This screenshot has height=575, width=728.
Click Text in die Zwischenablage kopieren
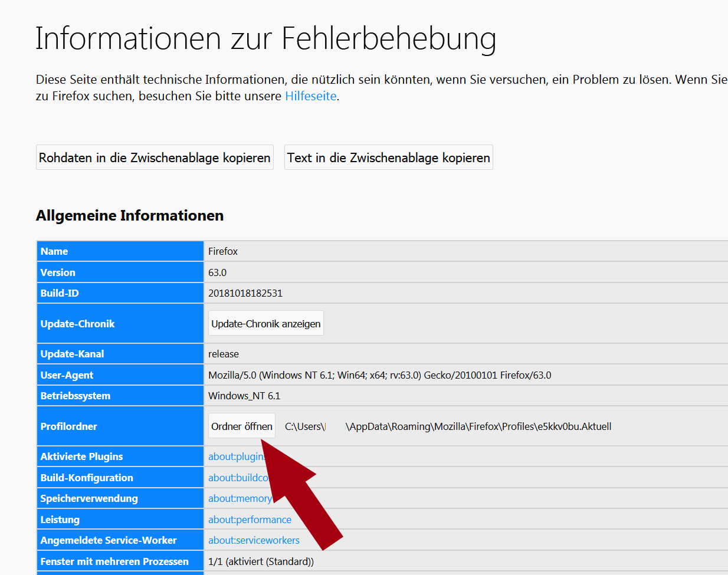[389, 157]
